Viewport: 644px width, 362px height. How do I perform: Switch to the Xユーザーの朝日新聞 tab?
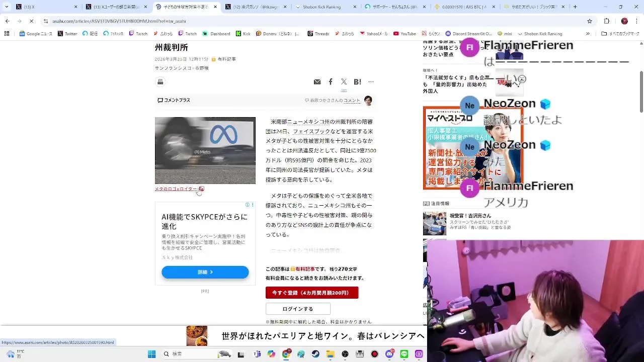click(x=116, y=7)
